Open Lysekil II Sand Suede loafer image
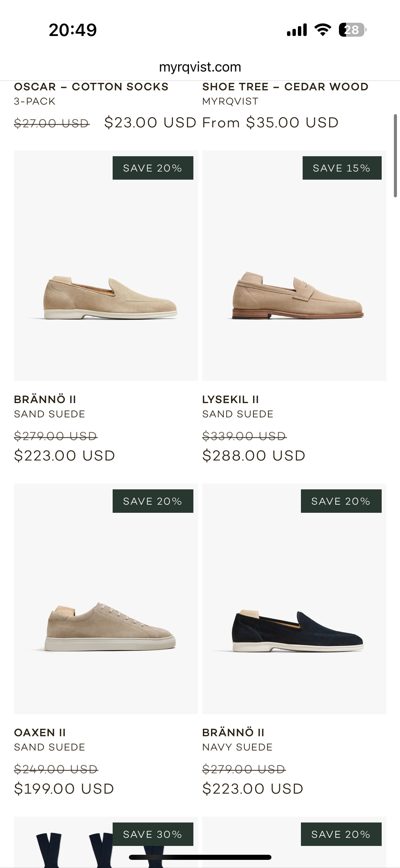Viewport: 400px width, 868px height. coord(294,266)
